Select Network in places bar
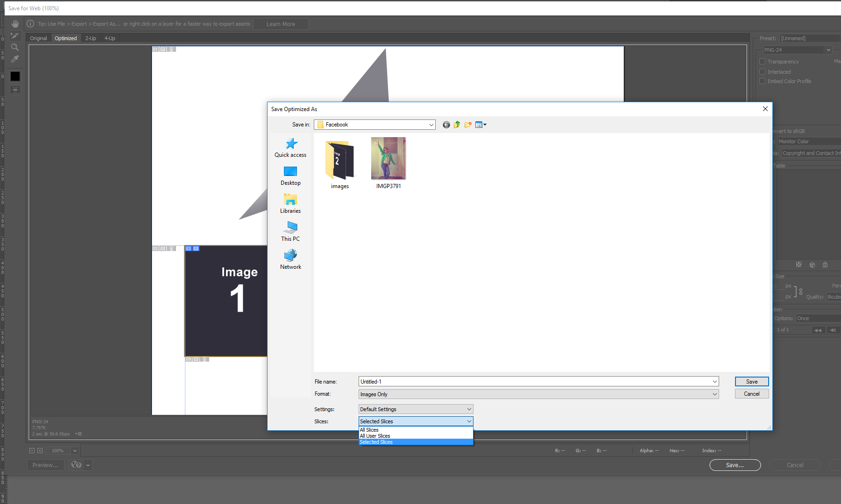Image resolution: width=841 pixels, height=504 pixels. pos(290,259)
